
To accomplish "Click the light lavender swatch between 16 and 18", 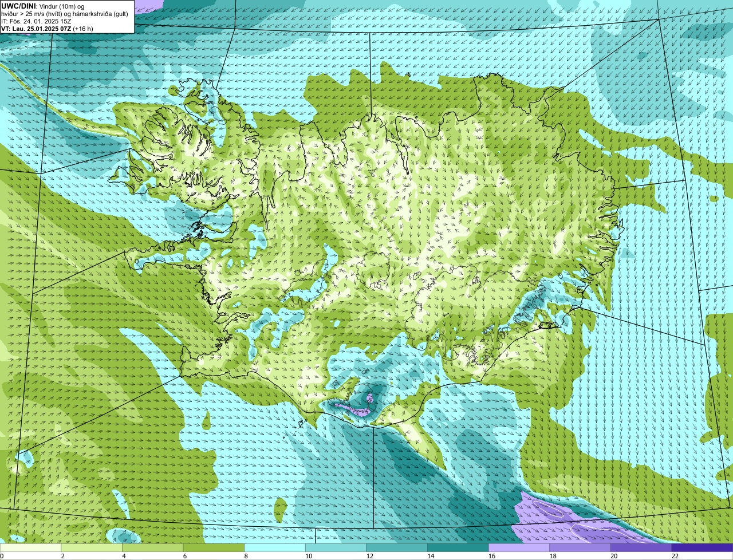I will [x=519, y=547].
